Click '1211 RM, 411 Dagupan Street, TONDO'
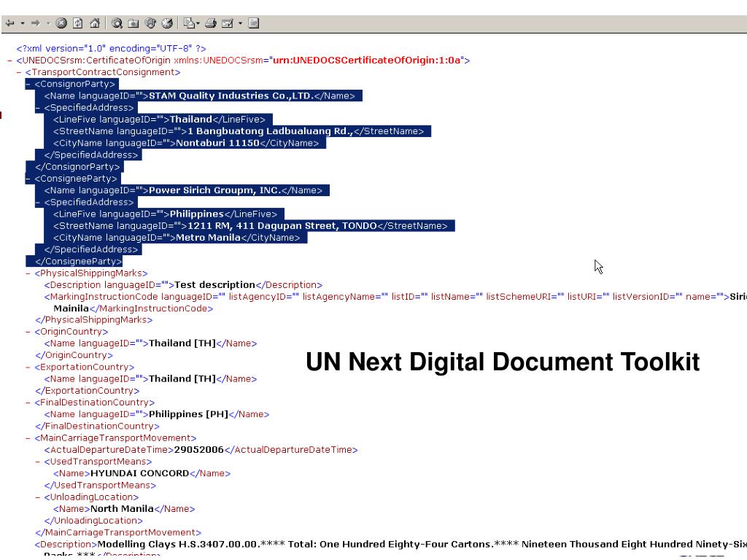This screenshot has width=747, height=560. pyautogui.click(x=282, y=226)
